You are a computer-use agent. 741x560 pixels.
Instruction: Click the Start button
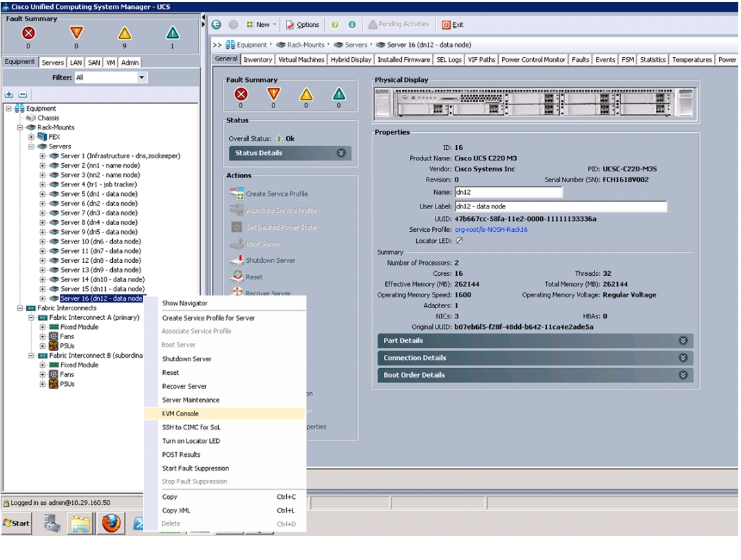click(17, 523)
